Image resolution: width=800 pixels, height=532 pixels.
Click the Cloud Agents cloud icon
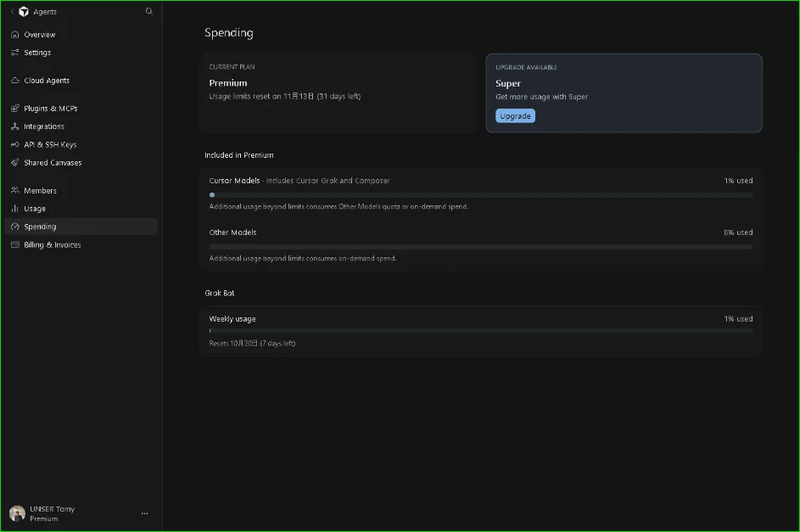(x=14, y=81)
